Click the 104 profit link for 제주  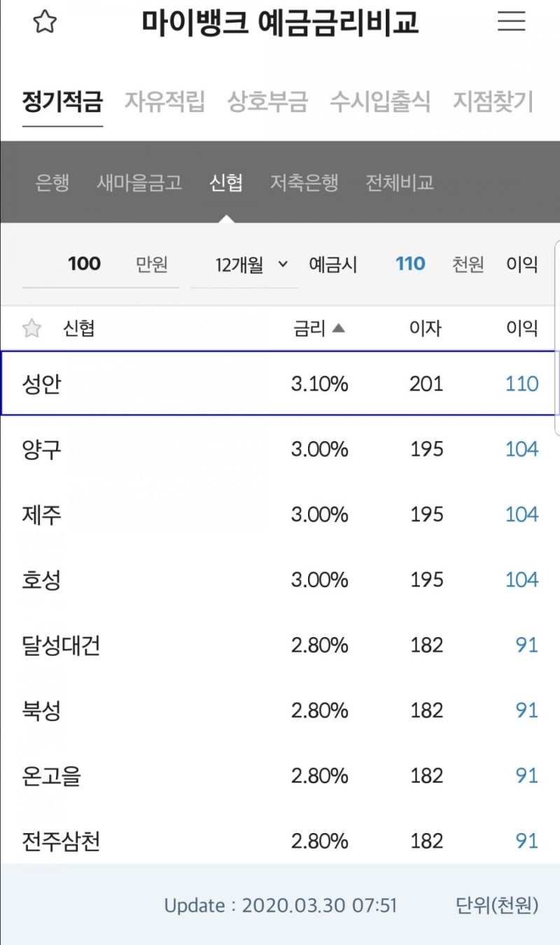coord(521,514)
